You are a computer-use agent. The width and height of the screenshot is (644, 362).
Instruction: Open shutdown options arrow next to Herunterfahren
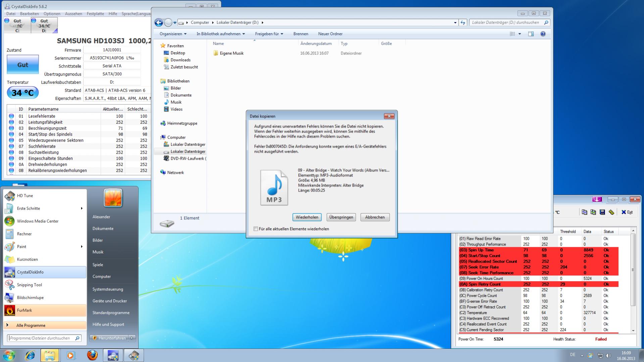(132, 338)
